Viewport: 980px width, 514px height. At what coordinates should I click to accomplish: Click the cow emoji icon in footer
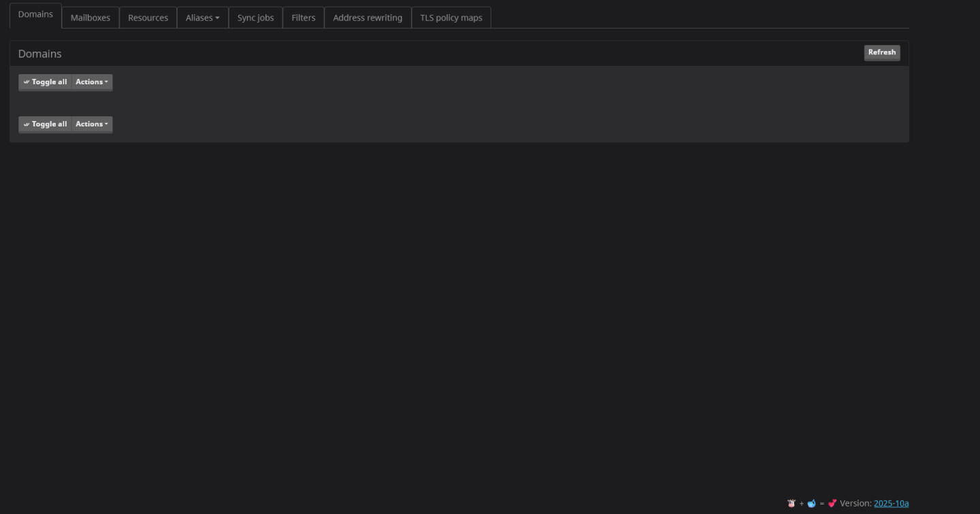(791, 504)
